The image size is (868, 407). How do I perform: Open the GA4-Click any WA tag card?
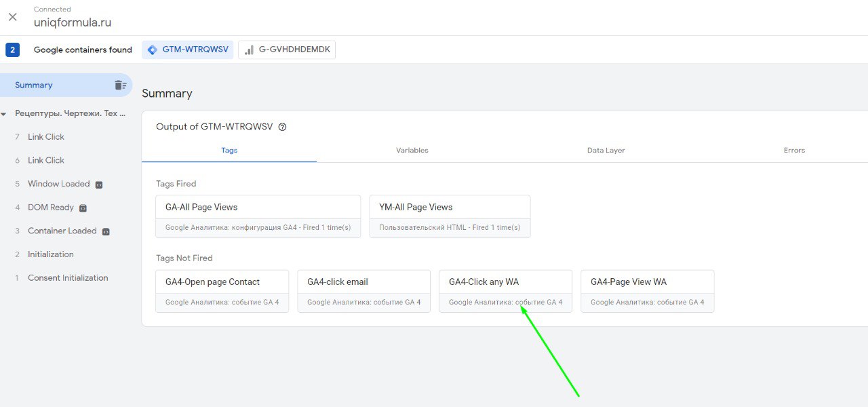point(506,291)
